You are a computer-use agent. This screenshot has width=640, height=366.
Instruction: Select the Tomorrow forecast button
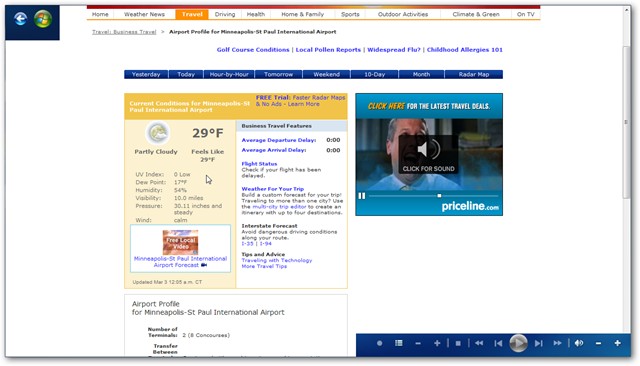278,74
